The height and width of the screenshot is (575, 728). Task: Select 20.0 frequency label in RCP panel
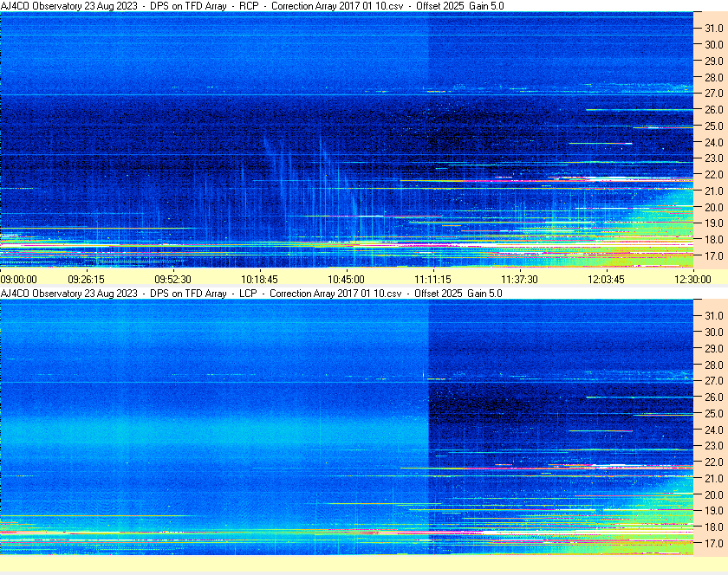coord(713,207)
